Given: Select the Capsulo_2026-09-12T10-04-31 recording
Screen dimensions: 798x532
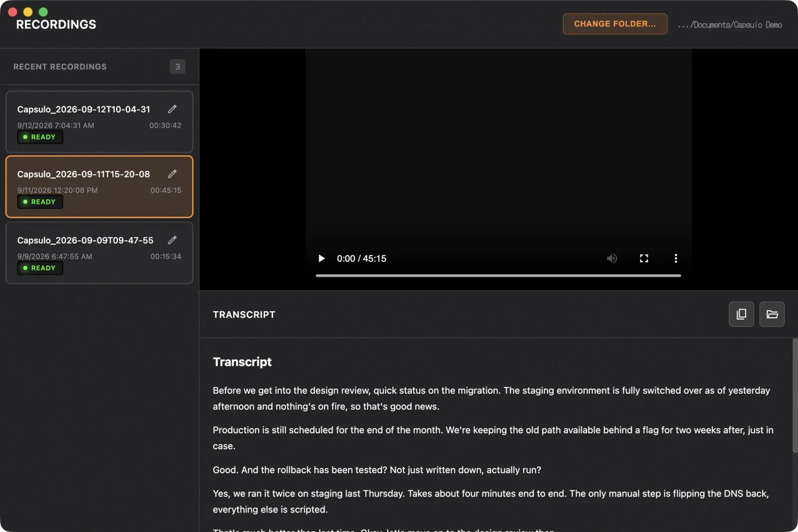Looking at the screenshot, I should 99,122.
